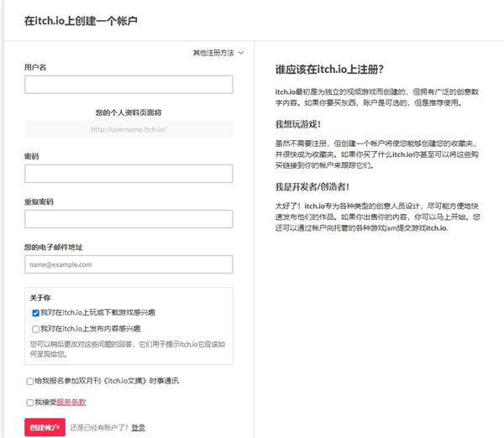The width and height of the screenshot is (504, 438).
Task: Enable the 《itch.io文摘》 newsletter signup checkbox
Action: tap(30, 381)
